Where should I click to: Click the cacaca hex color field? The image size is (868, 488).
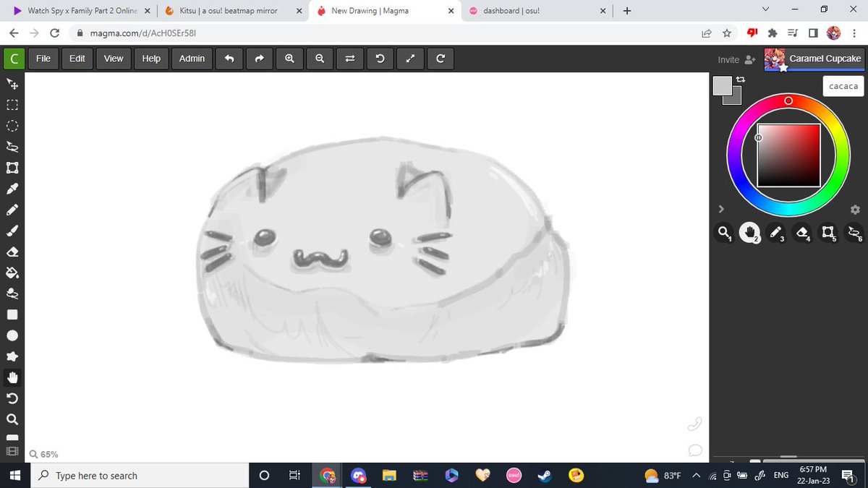click(x=843, y=86)
